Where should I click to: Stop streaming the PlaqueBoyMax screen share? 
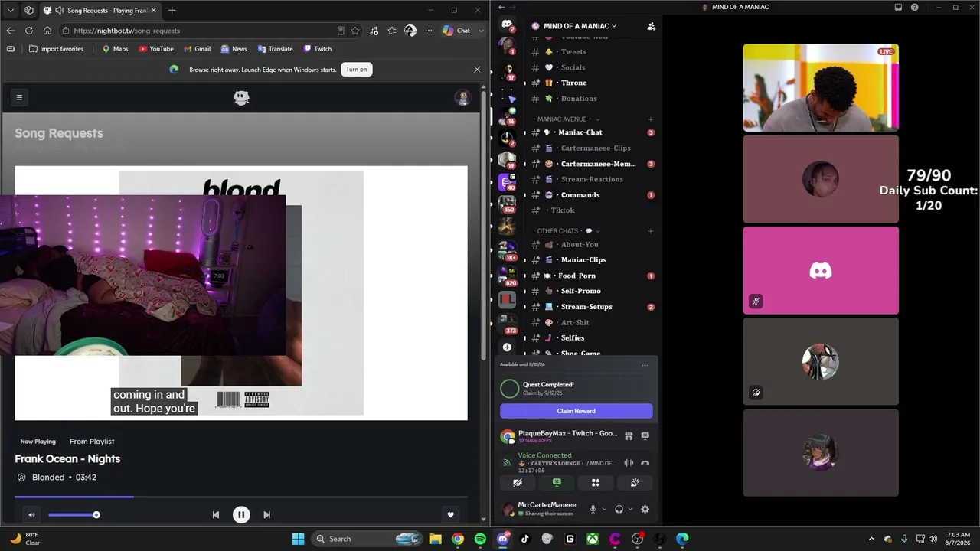pyautogui.click(x=645, y=436)
